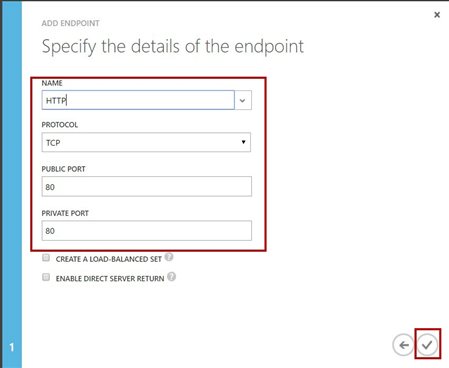Enable the Create a Load-Balanced Set checkbox
Viewport: 449px width, 368px height.
[46, 258]
